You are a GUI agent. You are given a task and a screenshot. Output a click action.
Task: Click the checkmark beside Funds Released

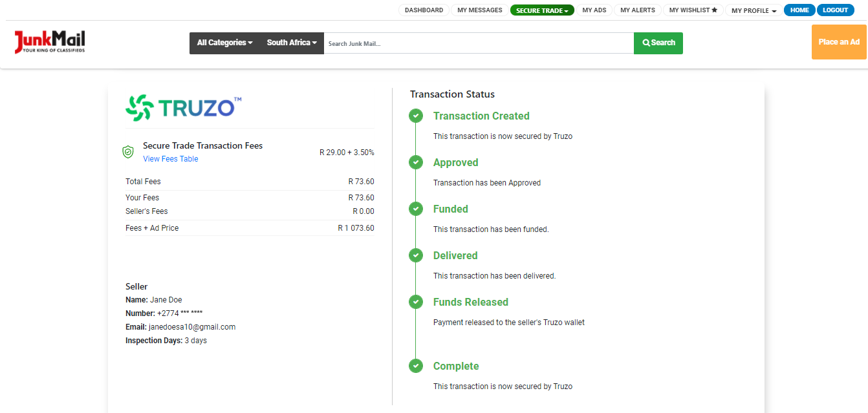click(x=416, y=301)
